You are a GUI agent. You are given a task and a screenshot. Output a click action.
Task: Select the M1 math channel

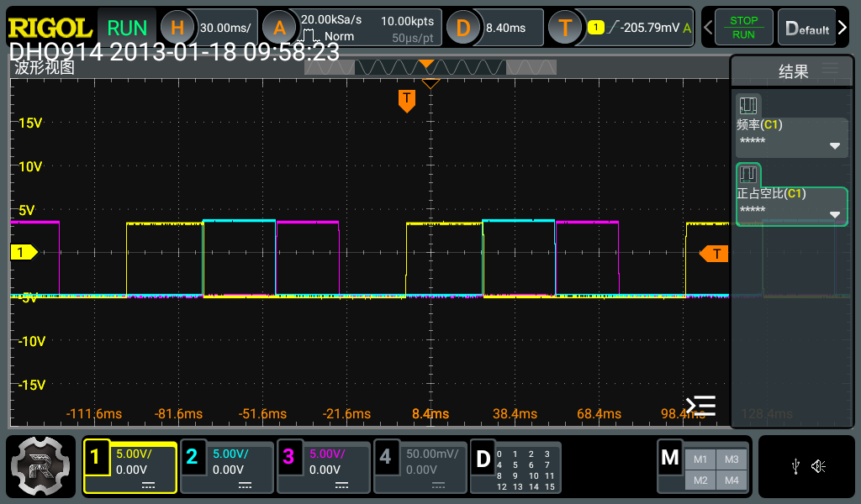tap(700, 459)
